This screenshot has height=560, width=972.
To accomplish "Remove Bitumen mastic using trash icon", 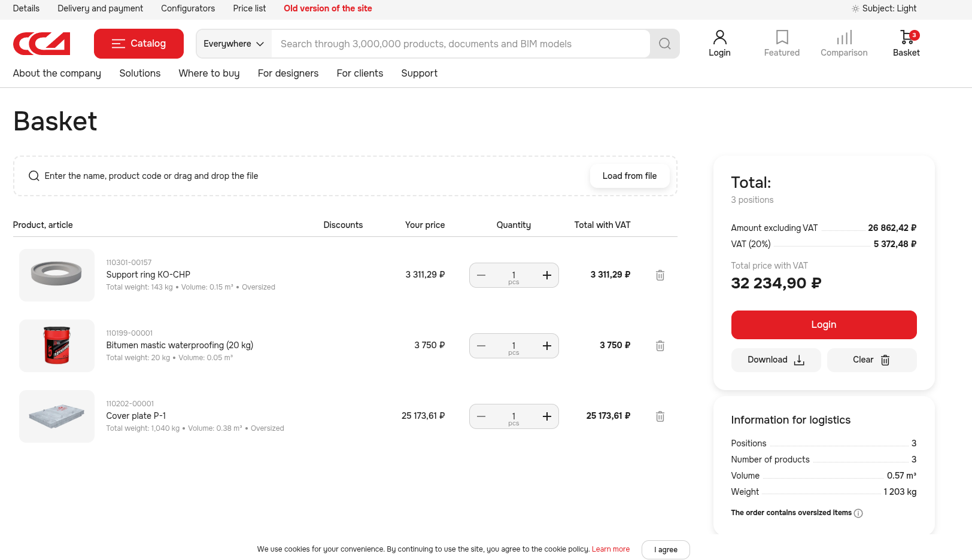I will (x=660, y=346).
